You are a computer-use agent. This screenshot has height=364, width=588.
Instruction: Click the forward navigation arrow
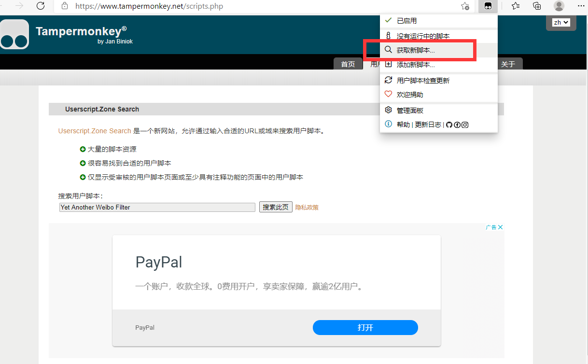pos(19,6)
